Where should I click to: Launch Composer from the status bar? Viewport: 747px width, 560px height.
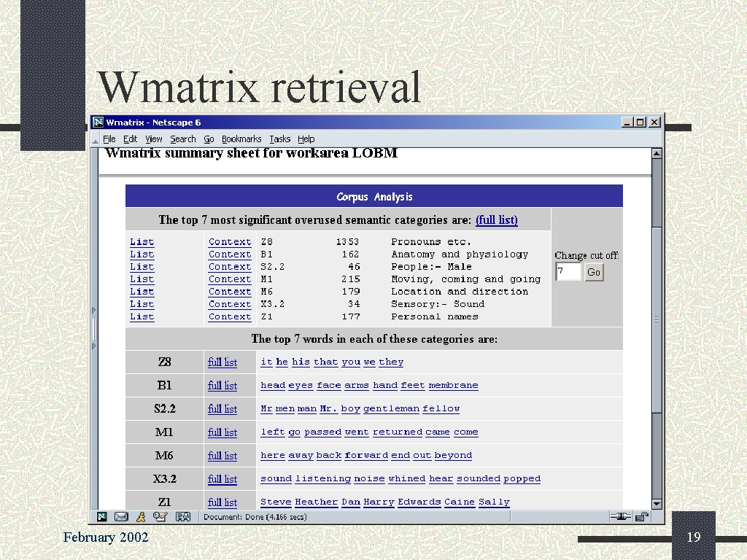pyautogui.click(x=160, y=517)
